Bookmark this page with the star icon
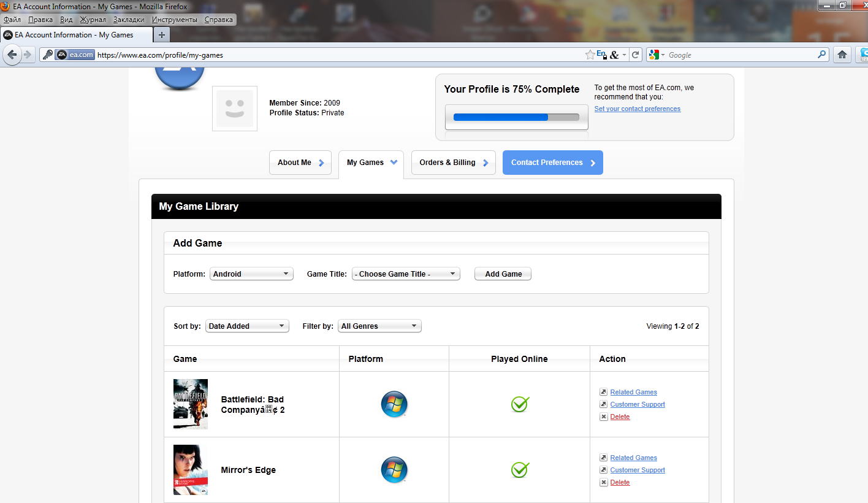Image resolution: width=868 pixels, height=503 pixels. (x=590, y=55)
